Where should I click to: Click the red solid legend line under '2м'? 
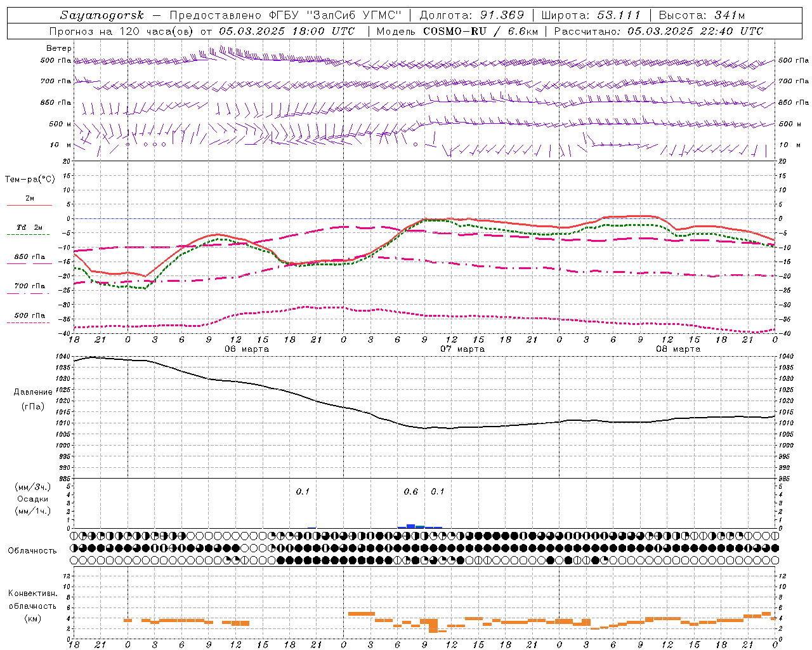[29, 205]
